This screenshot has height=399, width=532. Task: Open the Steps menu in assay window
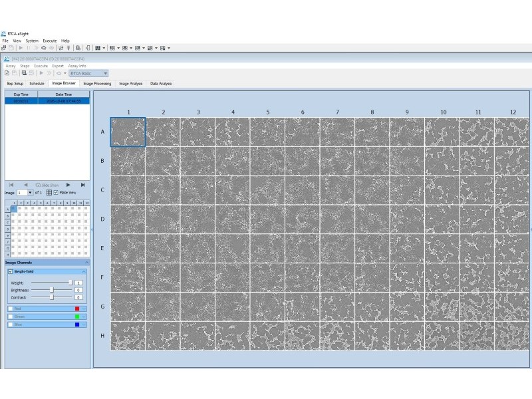click(25, 66)
